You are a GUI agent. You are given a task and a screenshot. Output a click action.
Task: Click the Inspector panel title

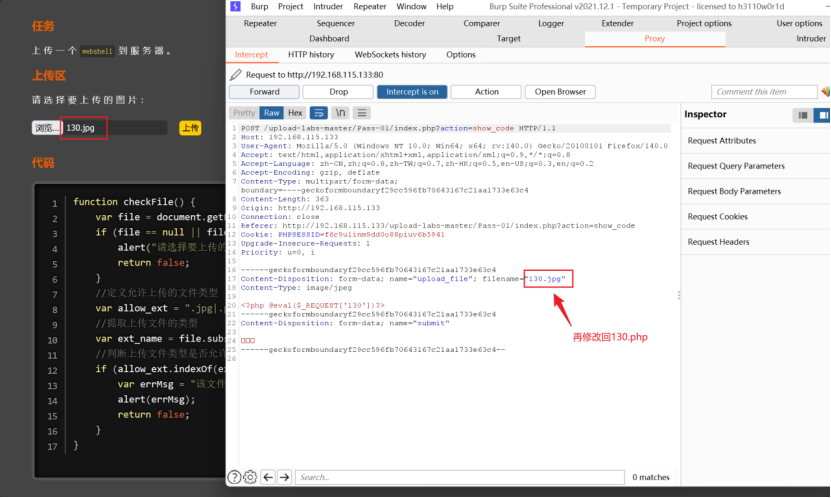coord(705,114)
